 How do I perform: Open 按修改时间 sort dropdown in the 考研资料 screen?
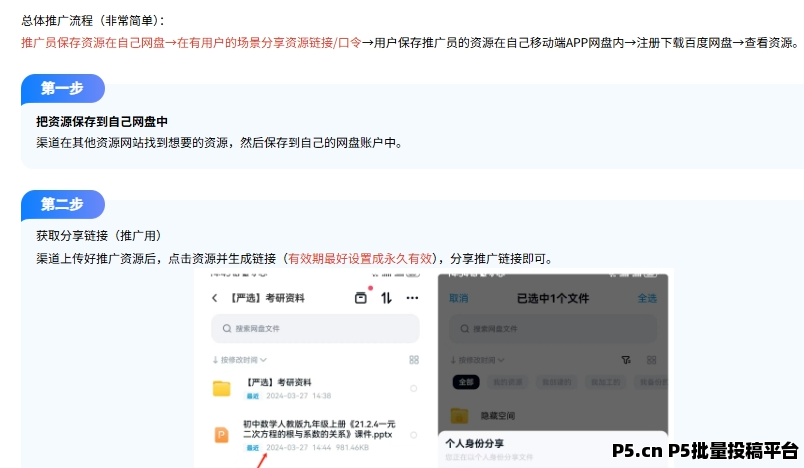pyautogui.click(x=239, y=360)
